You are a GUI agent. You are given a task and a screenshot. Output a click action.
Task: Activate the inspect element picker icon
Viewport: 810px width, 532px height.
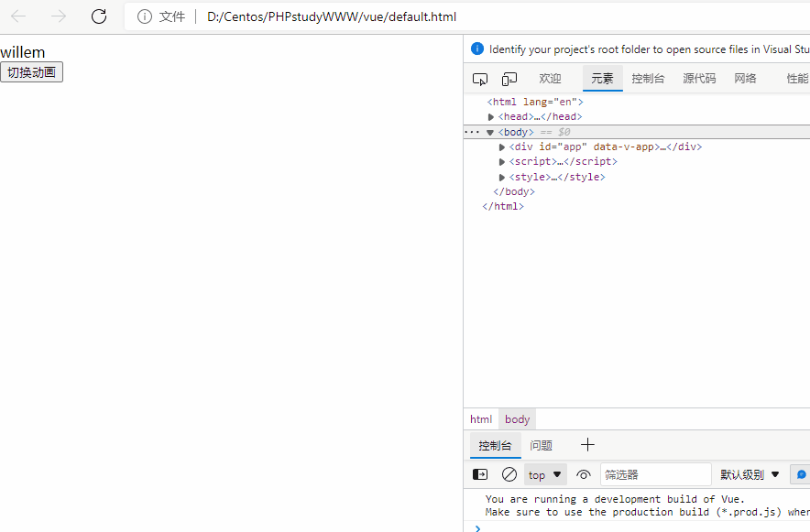480,79
